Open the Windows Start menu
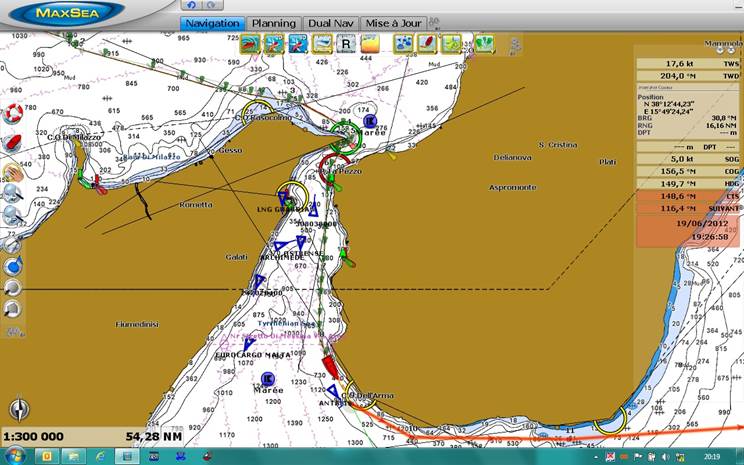The height and width of the screenshot is (465, 744). (17, 455)
